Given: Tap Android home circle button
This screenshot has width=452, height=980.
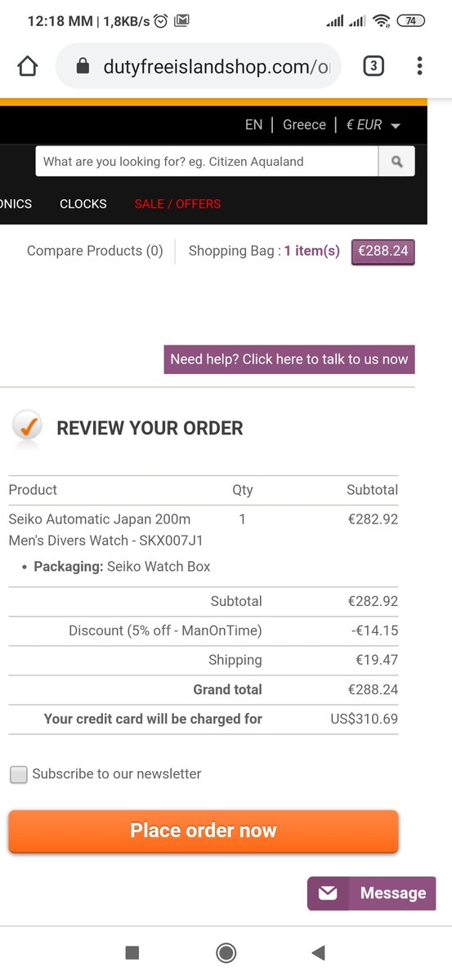Looking at the screenshot, I should tap(226, 952).
